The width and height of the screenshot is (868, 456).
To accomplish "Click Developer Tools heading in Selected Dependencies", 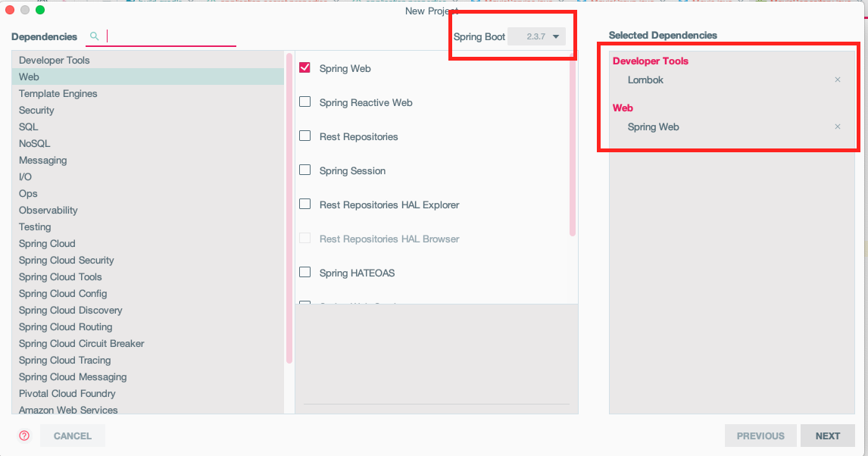I will click(x=651, y=61).
